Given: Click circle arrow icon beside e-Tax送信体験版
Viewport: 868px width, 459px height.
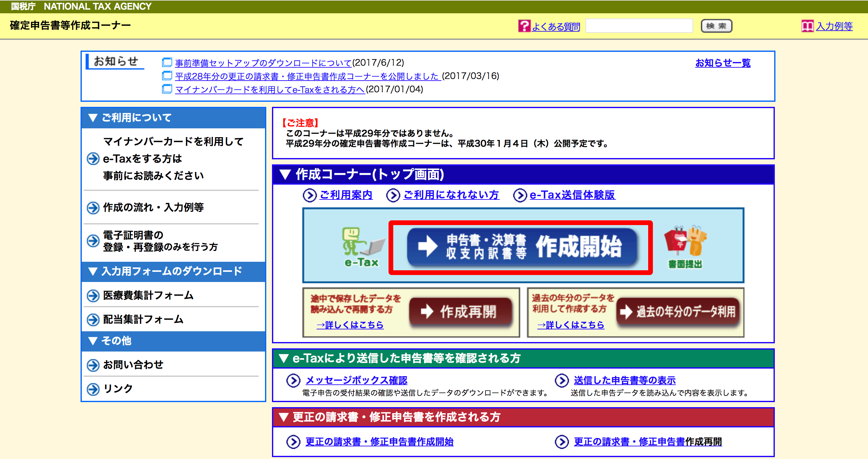Looking at the screenshot, I should (x=520, y=195).
